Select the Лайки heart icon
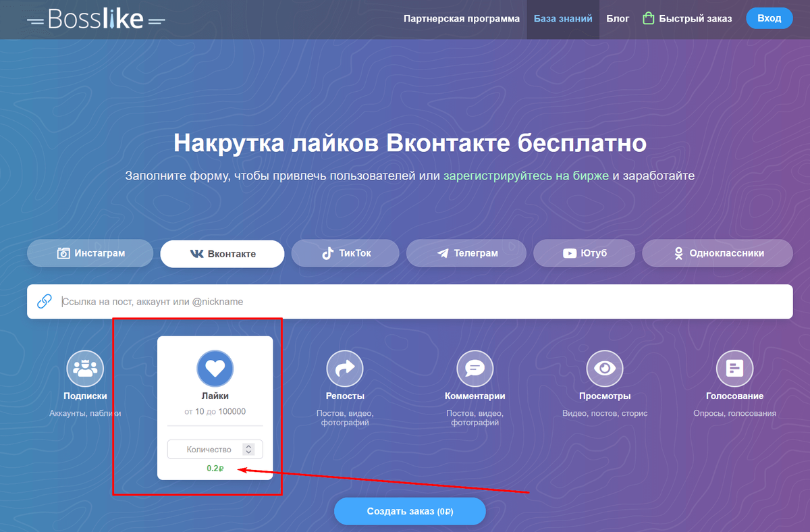The image size is (810, 532). [x=215, y=368]
